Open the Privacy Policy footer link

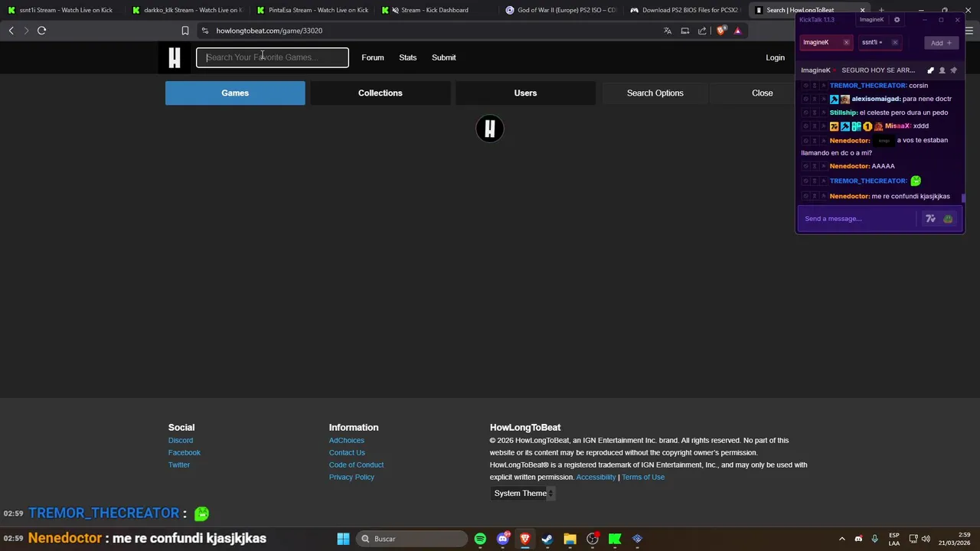(351, 478)
